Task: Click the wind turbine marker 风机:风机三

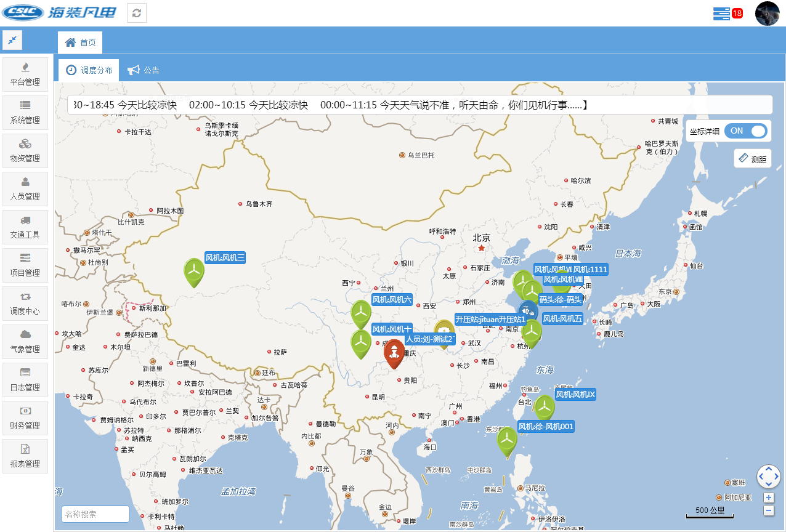Action: (194, 272)
